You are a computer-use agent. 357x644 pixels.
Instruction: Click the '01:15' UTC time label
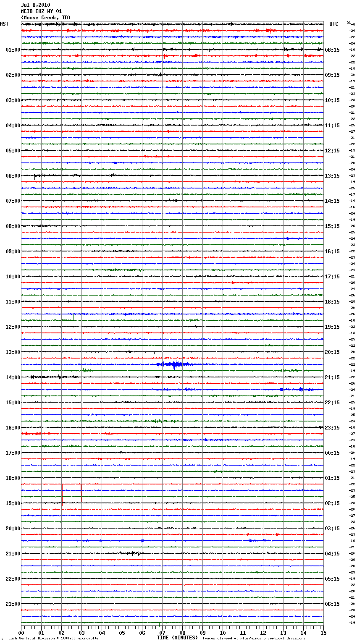332,478
